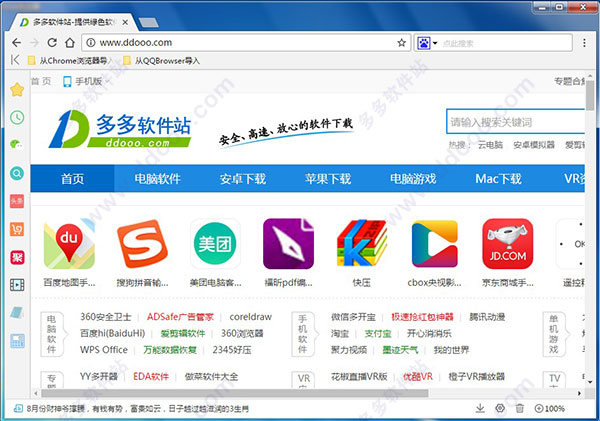
Task: Open the calculator icon in sidebar
Action: coord(17,340)
